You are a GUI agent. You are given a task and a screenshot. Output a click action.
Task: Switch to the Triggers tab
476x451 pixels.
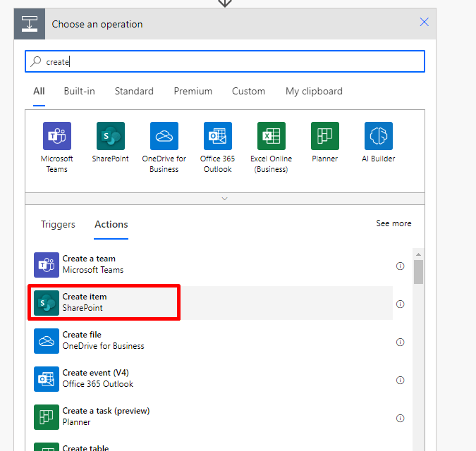(x=58, y=224)
